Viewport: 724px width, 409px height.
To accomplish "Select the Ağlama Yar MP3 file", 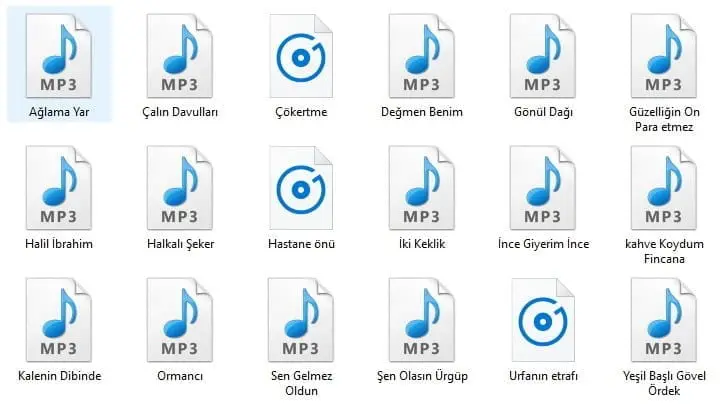I will [x=59, y=54].
